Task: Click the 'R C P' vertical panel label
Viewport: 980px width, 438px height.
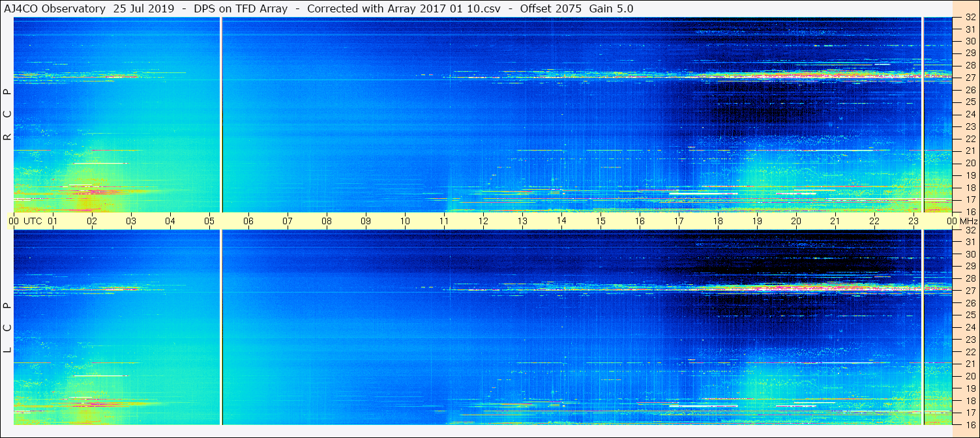Action: [7, 115]
